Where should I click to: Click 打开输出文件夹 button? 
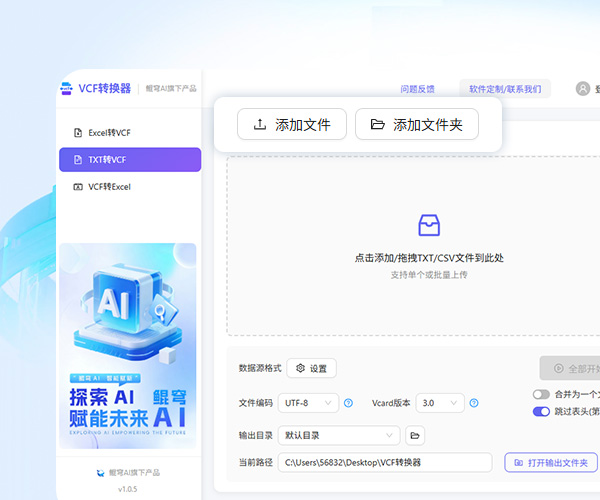coord(551,463)
